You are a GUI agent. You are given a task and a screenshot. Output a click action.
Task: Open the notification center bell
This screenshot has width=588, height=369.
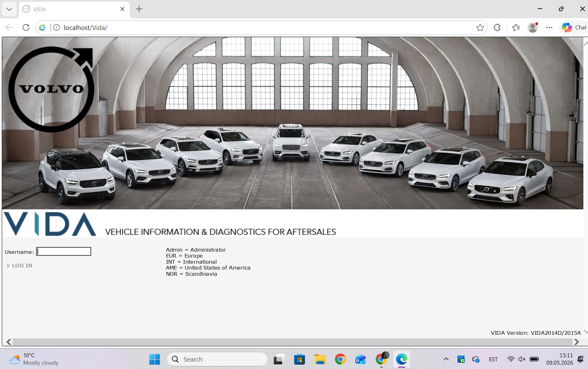tap(581, 359)
